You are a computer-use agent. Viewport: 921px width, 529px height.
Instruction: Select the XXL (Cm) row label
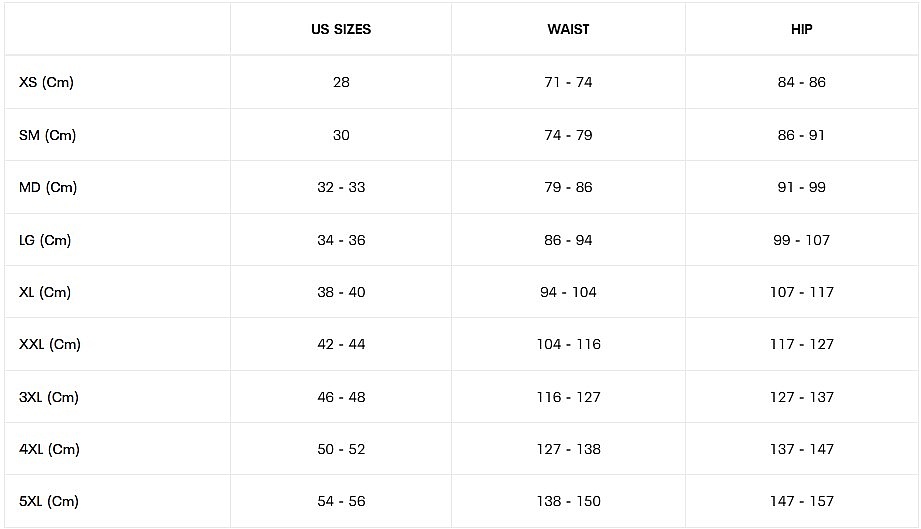tap(50, 344)
